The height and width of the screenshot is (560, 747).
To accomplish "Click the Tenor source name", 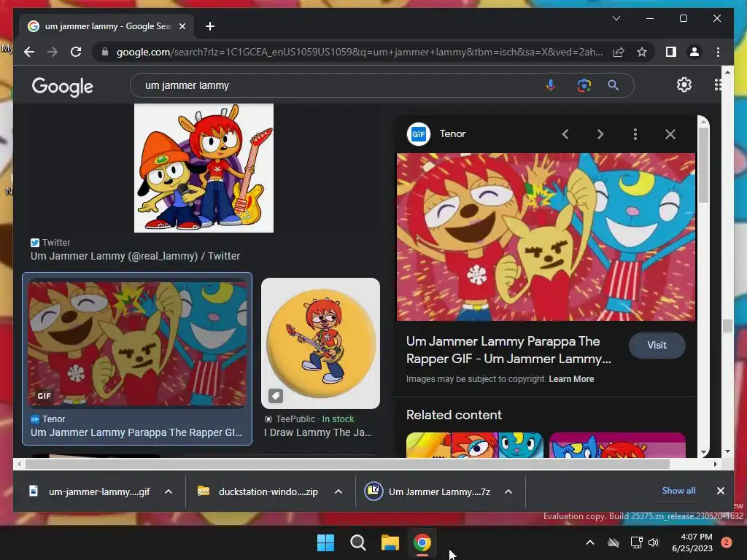I will pos(452,134).
